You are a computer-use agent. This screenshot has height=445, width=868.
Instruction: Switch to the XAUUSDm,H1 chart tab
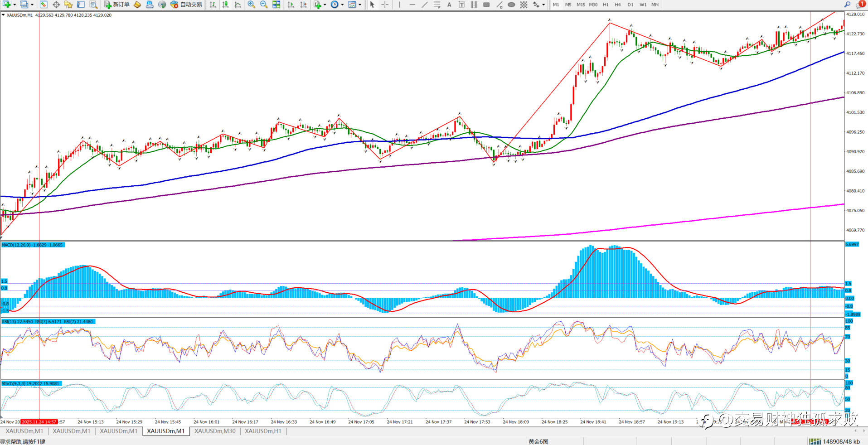click(263, 431)
